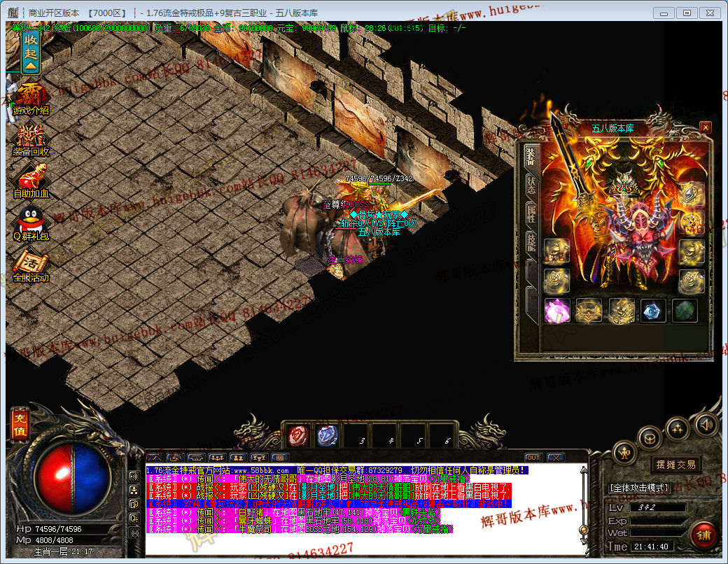Screen dimensions: 728x564
Task: Open skills via sparkle round icon
Action: [678, 429]
